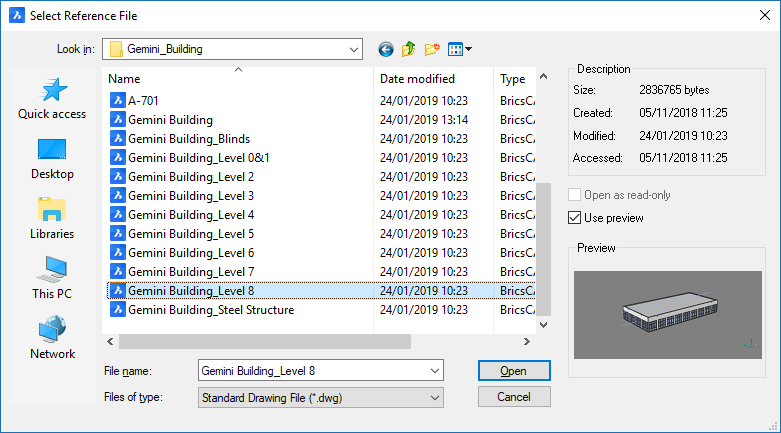Open Libraries from the sidebar
The image size is (781, 433).
[52, 219]
